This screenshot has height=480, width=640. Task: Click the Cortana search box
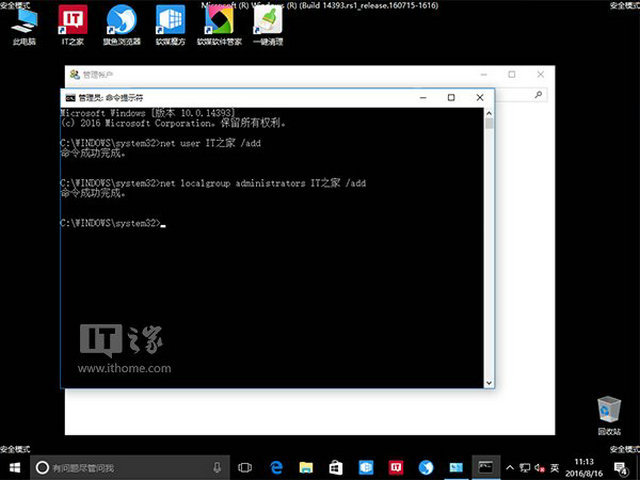130,467
